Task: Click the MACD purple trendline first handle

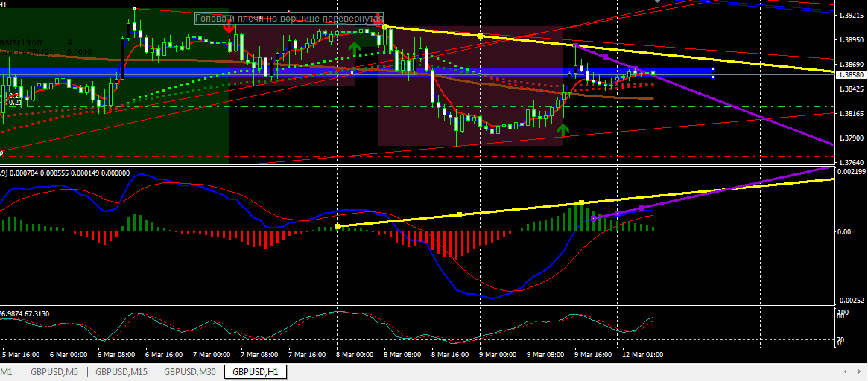Action: coord(593,219)
